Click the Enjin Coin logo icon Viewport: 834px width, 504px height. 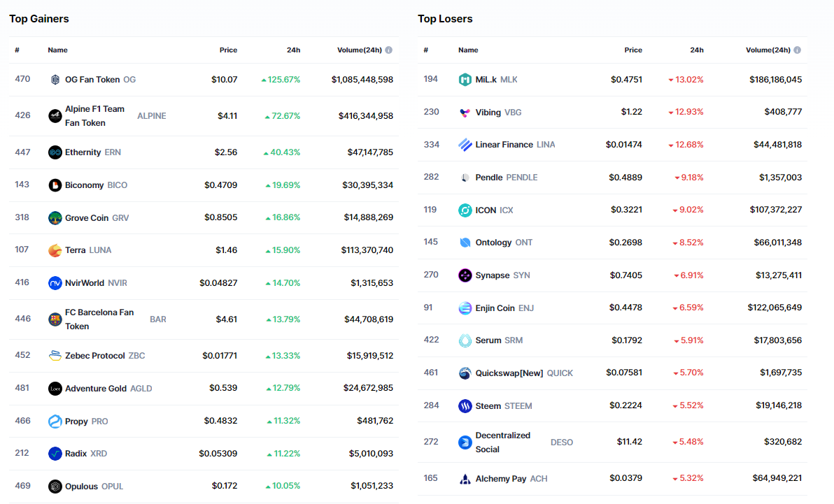click(x=465, y=308)
